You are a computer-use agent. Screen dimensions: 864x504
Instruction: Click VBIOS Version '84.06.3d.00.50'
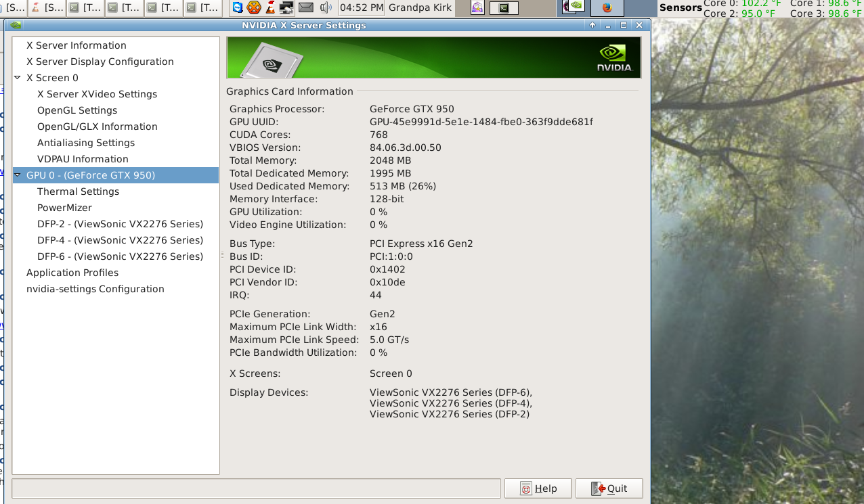406,147
